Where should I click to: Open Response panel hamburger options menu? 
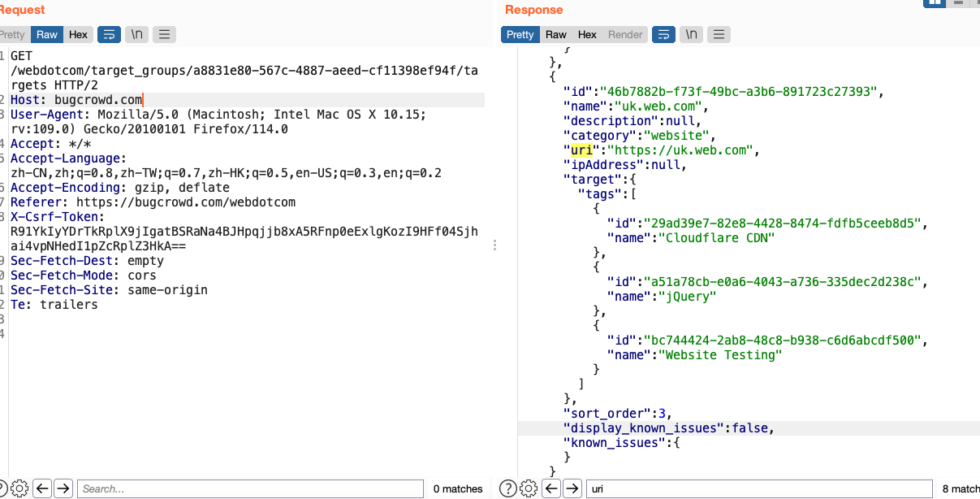click(x=719, y=34)
